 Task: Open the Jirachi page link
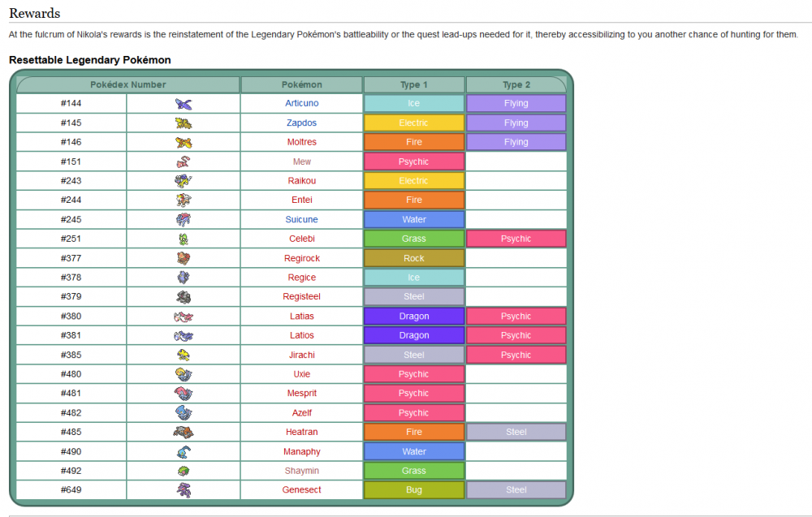point(301,355)
